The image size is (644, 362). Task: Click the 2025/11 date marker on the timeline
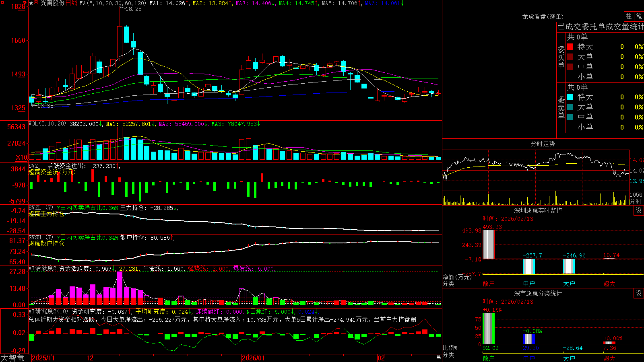click(43, 358)
